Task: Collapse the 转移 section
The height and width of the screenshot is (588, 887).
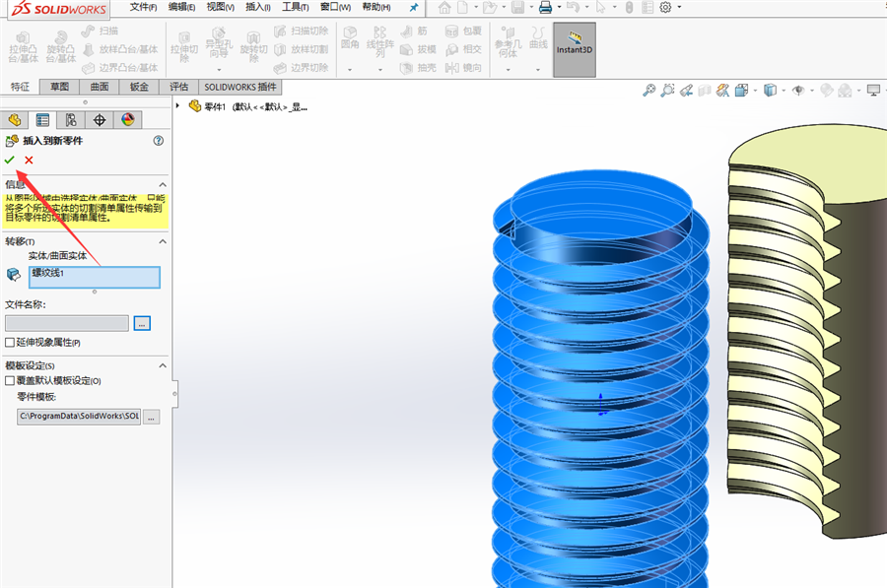Action: click(x=163, y=241)
